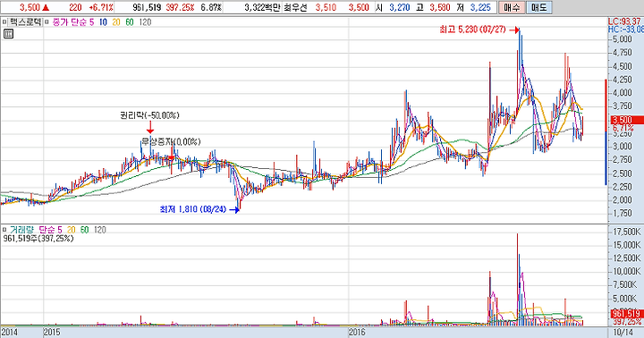Click the 5,000 price axis label

click(x=623, y=39)
